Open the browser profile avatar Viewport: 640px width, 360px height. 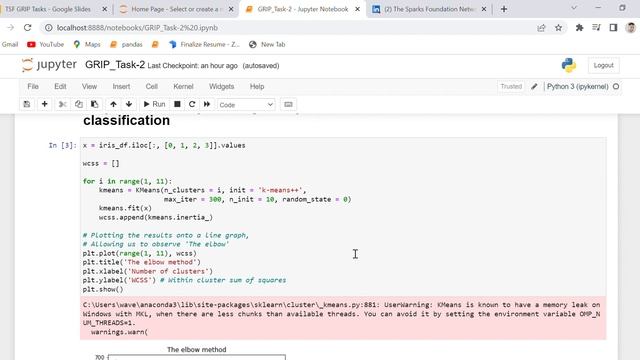click(x=631, y=28)
